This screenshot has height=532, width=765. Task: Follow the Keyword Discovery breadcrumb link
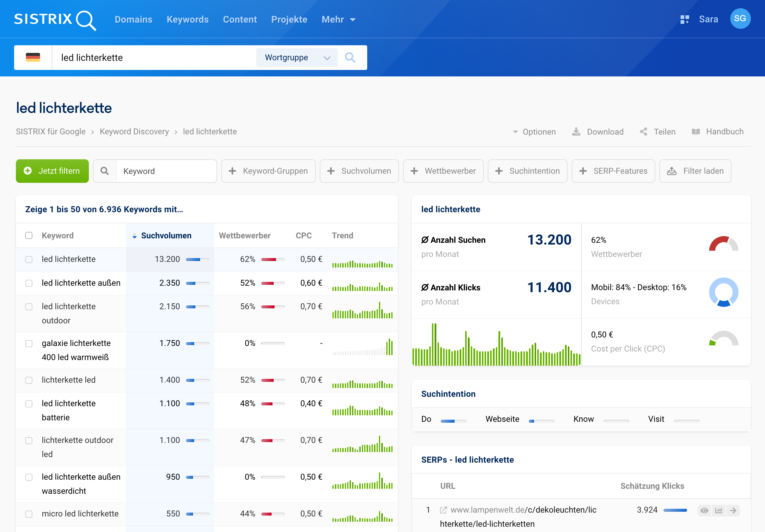click(134, 132)
